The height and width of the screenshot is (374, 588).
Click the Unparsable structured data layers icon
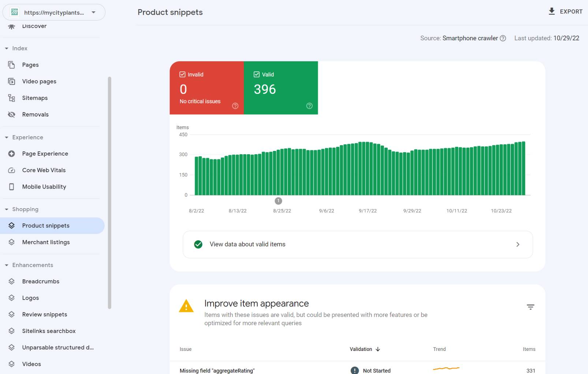tap(12, 347)
